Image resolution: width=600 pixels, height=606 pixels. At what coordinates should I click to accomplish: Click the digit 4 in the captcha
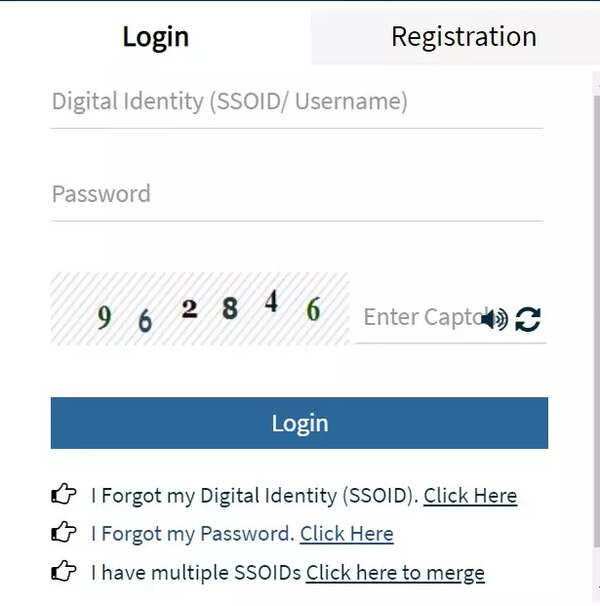(x=271, y=302)
